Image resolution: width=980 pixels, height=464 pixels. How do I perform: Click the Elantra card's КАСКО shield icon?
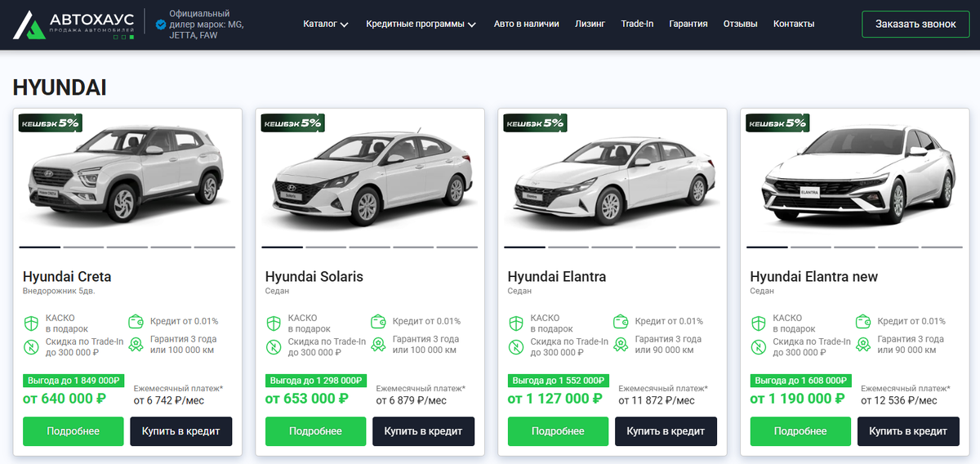516,323
